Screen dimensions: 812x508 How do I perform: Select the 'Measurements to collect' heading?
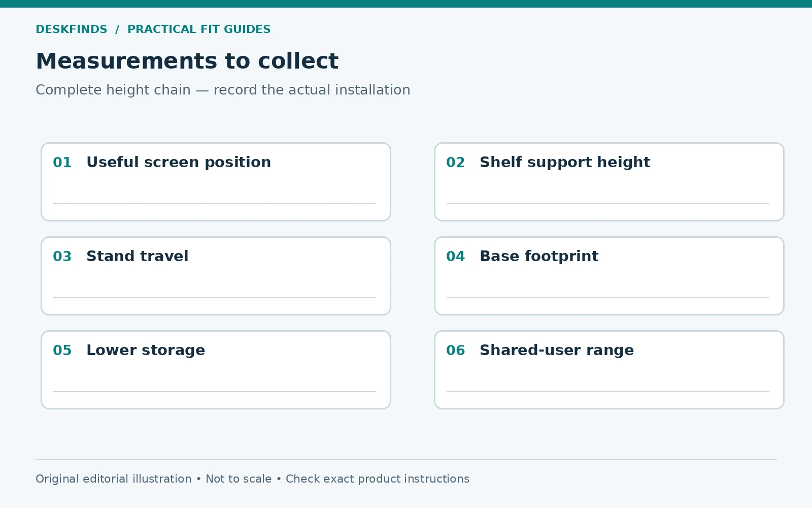(187, 61)
